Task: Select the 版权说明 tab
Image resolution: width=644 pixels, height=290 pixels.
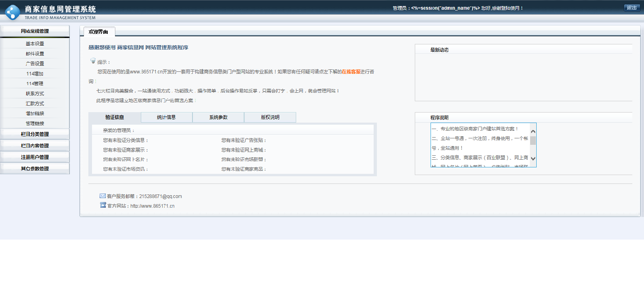Action: (270, 117)
